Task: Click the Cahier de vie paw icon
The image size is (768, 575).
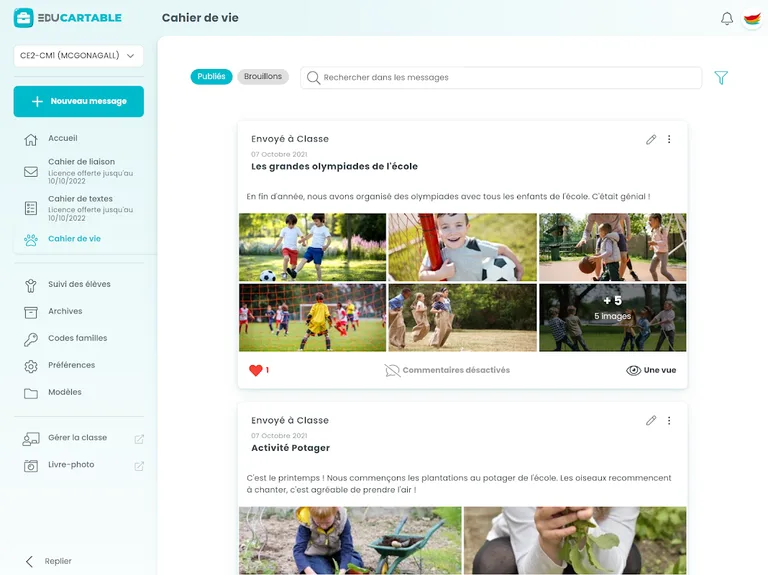Action: point(31,240)
